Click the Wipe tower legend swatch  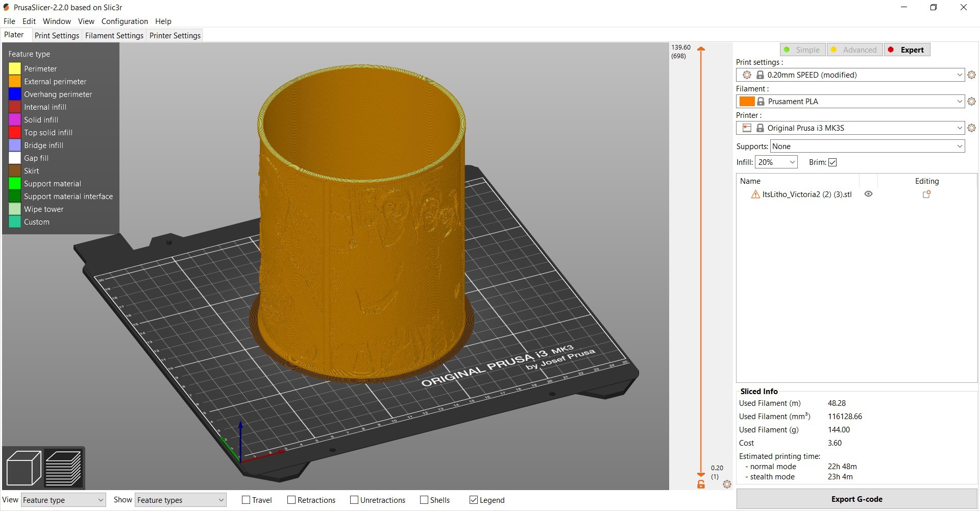point(15,209)
